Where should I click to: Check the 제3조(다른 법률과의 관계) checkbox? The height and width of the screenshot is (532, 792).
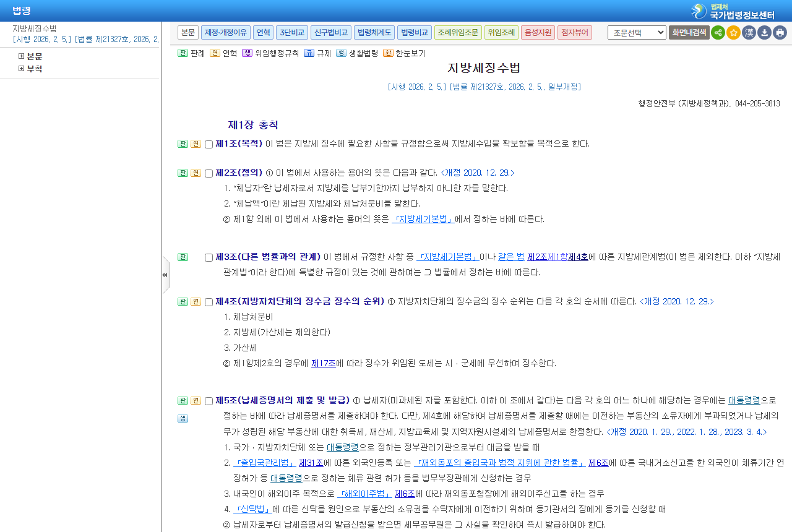pos(209,257)
